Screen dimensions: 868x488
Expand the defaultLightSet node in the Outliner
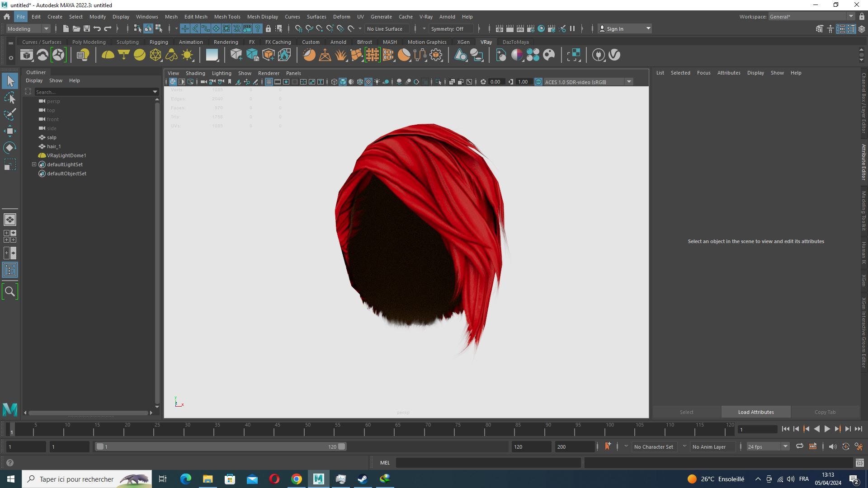coord(34,164)
